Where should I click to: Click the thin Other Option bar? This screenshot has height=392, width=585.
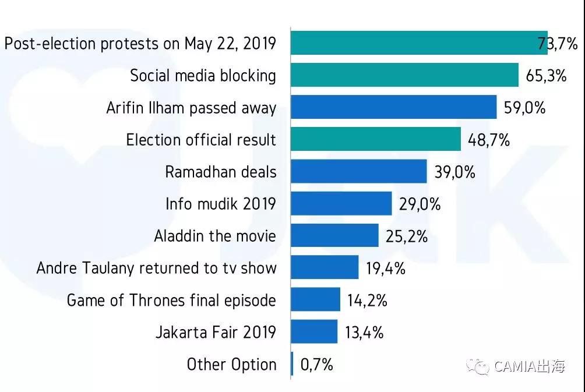pos(292,365)
